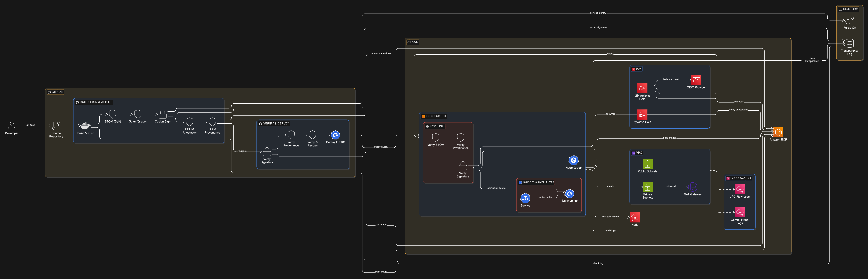Click the 'routes traffic' edge label
868x279 pixels.
click(x=545, y=197)
